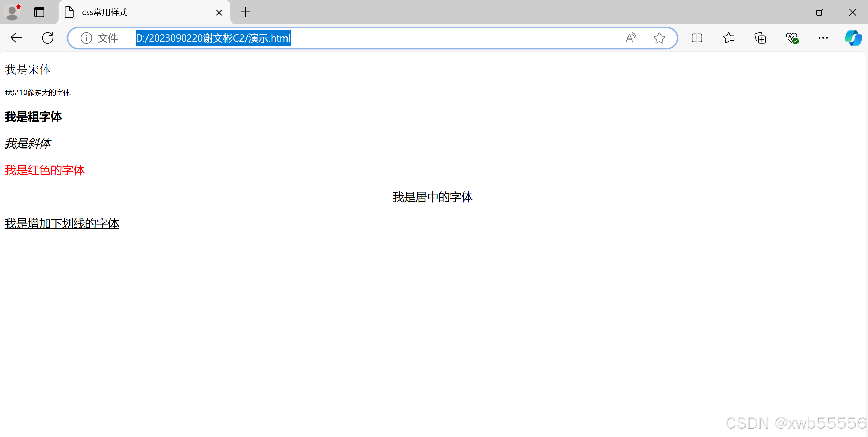Viewport: 868px width, 437px height.
Task: Activate the Read aloud icon
Action: pos(631,38)
